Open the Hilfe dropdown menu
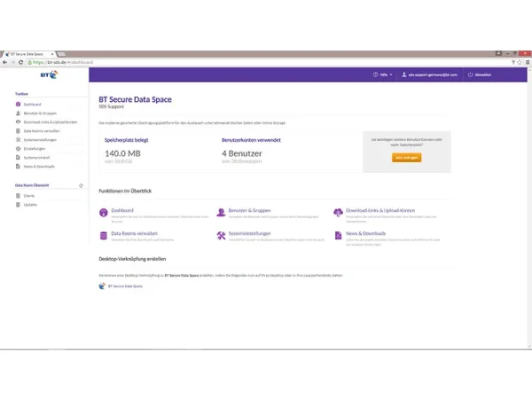The height and width of the screenshot is (399, 532). click(383, 74)
